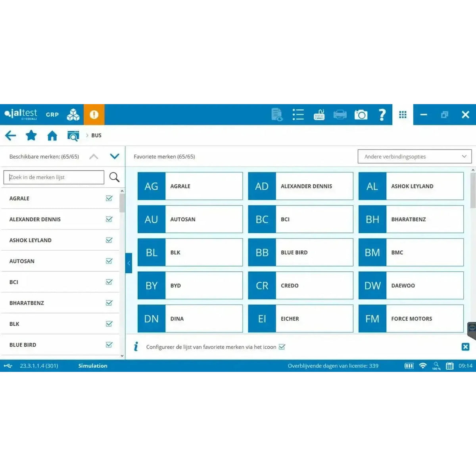
Task: Open the apps grid icon
Action: click(x=403, y=115)
